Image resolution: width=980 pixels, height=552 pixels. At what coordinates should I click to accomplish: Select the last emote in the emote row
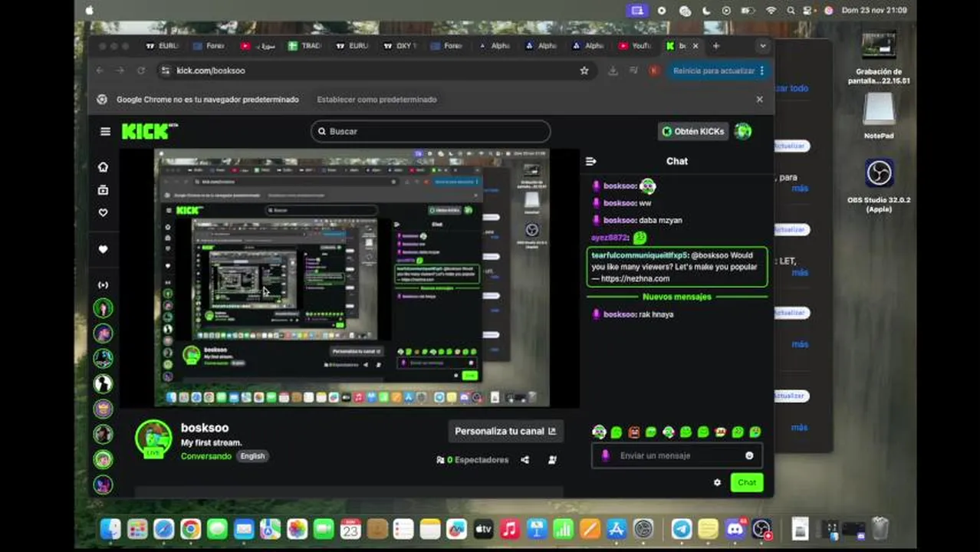[x=755, y=432]
